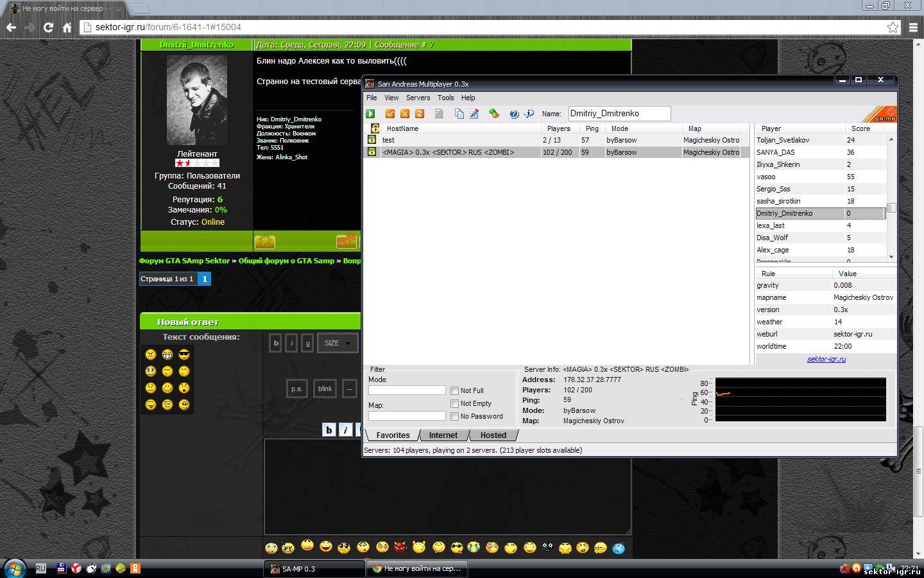Open the SIZE dropdown in the forum editor

pos(338,343)
